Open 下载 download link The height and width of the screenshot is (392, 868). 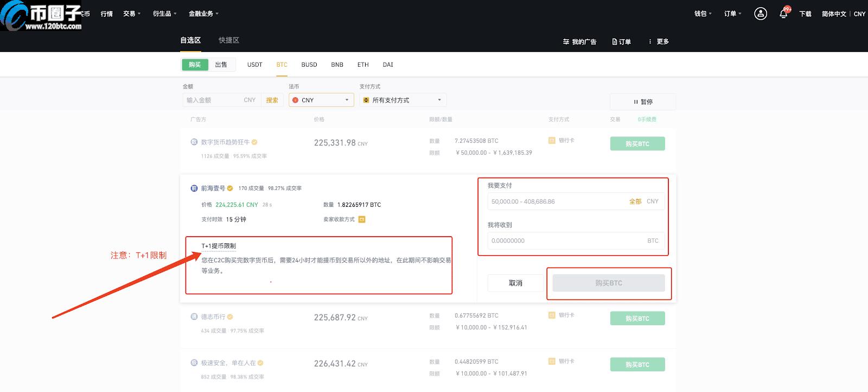tap(805, 14)
